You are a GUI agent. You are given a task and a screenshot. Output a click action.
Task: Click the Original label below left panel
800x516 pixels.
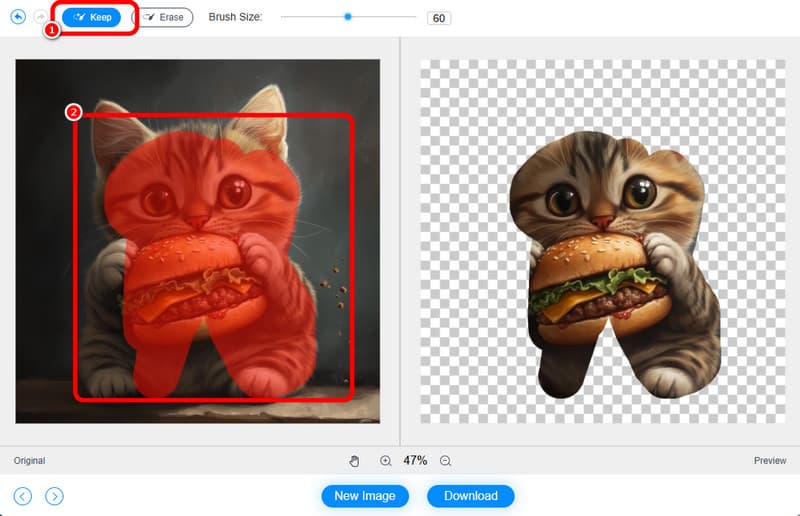pos(29,461)
